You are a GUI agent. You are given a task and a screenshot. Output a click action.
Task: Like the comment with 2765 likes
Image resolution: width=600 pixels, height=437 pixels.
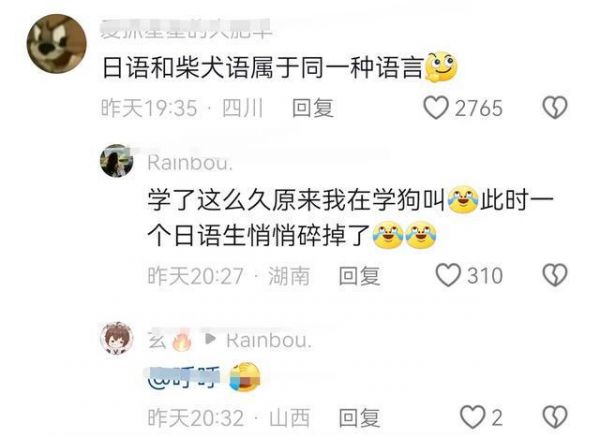pos(436,108)
